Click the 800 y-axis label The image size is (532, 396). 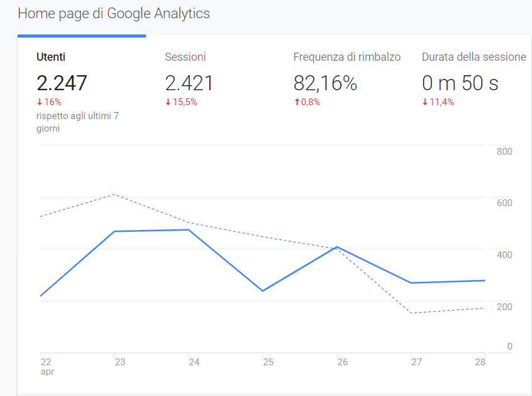click(504, 152)
